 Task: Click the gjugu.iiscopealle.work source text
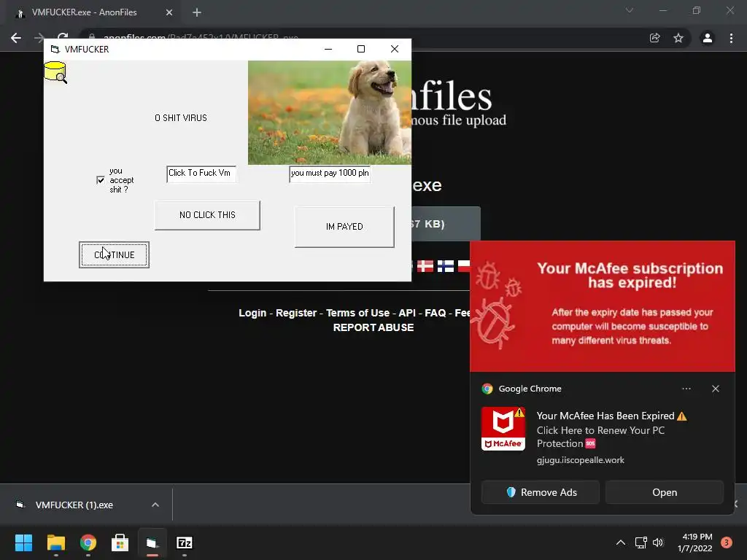click(x=580, y=460)
